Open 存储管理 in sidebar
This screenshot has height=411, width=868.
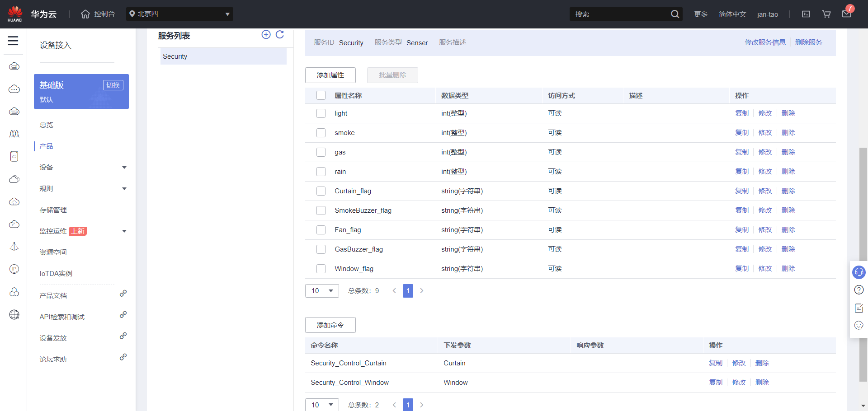53,210
